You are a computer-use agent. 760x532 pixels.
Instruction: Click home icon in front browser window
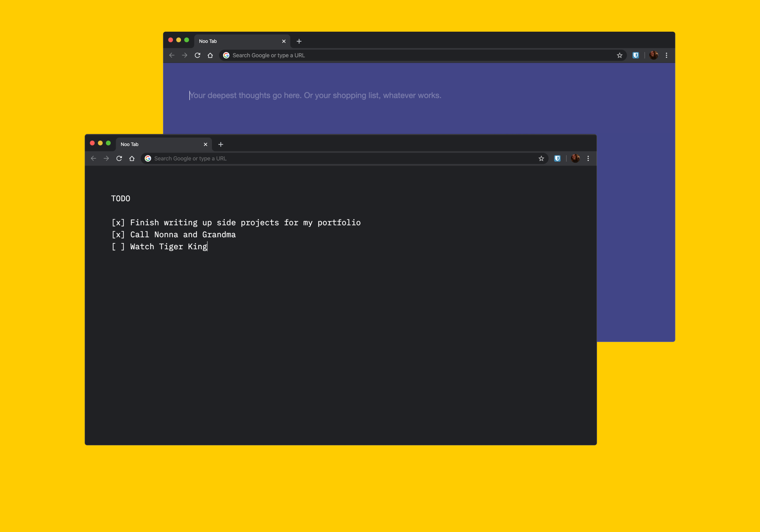[x=132, y=158]
